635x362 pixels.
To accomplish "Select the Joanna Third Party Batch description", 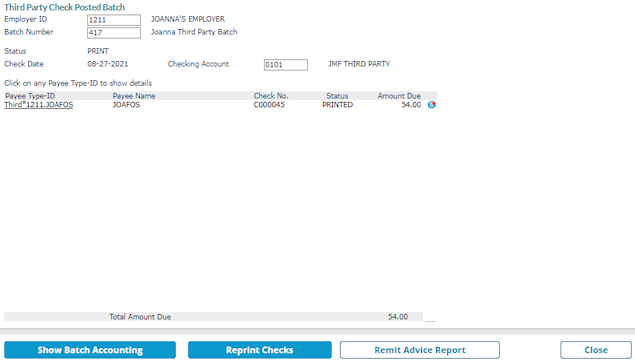I will (194, 32).
